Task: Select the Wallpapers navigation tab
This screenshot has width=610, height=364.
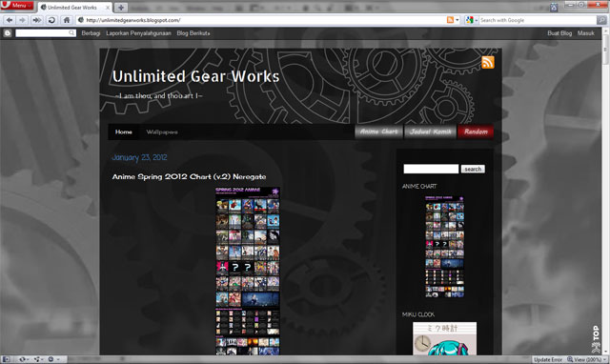Action: [162, 131]
